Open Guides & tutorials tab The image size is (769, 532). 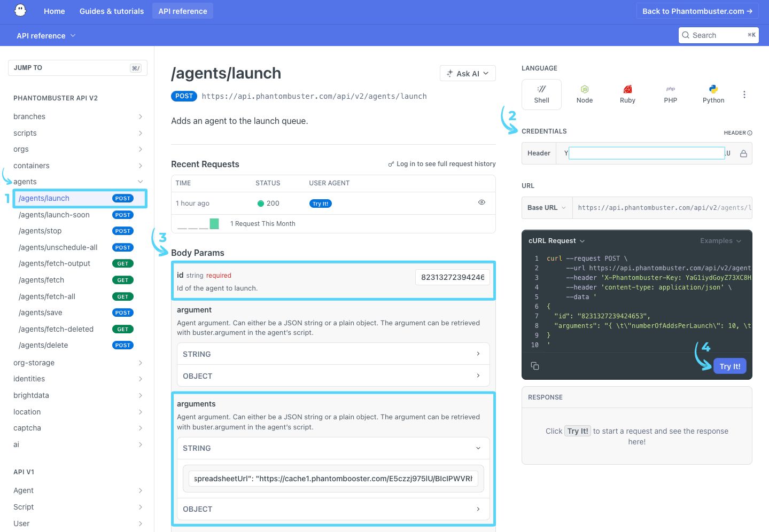click(112, 11)
